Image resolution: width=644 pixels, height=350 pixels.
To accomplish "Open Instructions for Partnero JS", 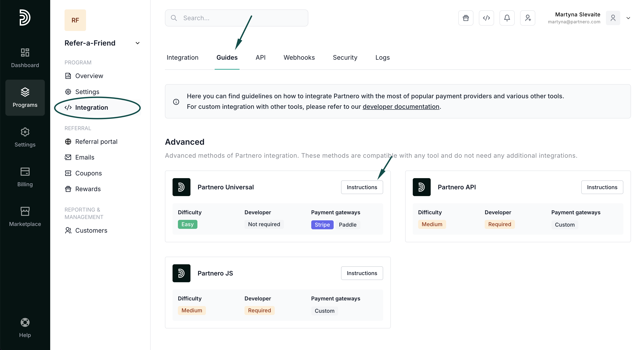I will [362, 273].
